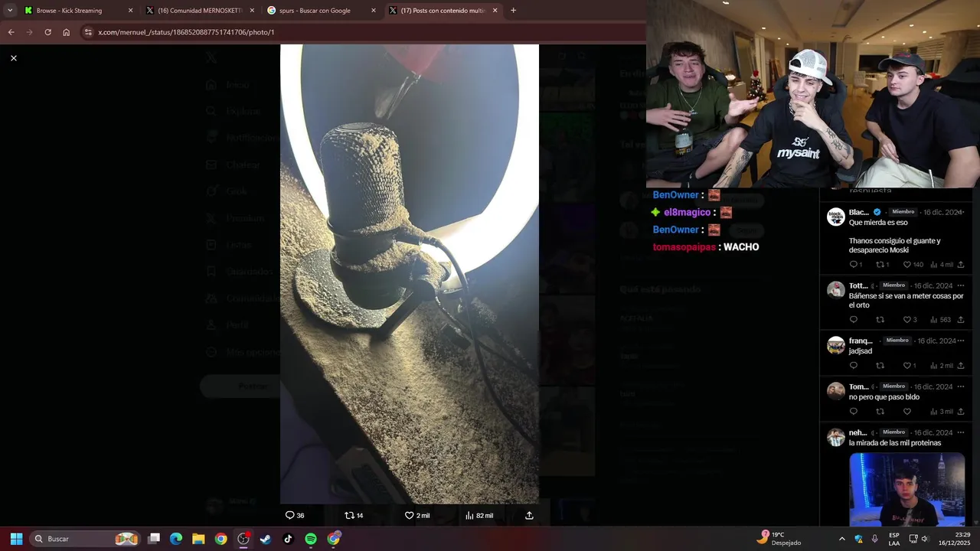The image size is (980, 551).
Task: Open the browser home page
Action: click(66, 32)
